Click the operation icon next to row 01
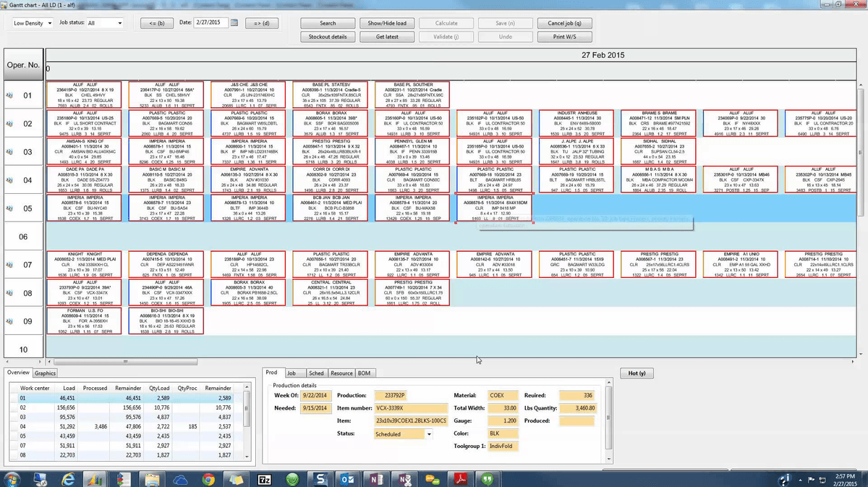The width and height of the screenshot is (868, 487). (9, 94)
